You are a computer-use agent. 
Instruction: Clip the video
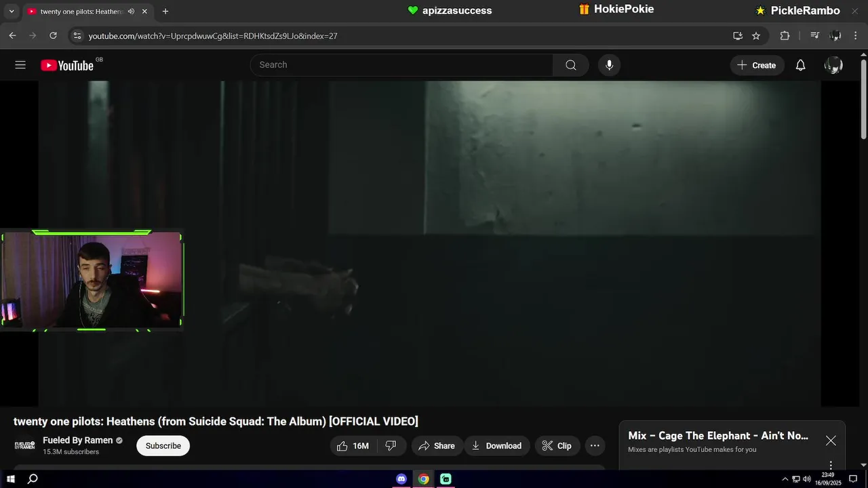click(557, 446)
